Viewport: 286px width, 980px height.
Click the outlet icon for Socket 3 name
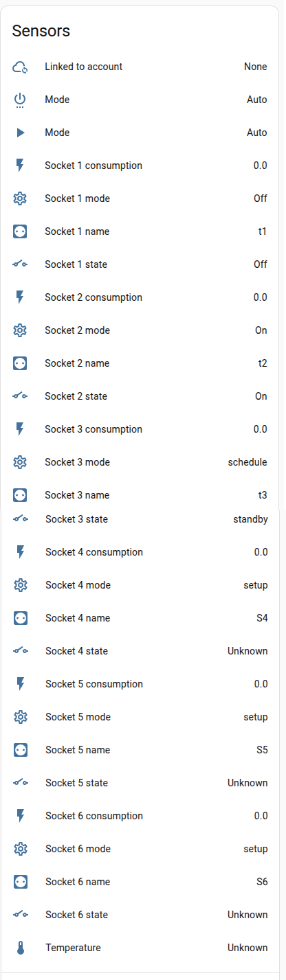[x=20, y=495]
